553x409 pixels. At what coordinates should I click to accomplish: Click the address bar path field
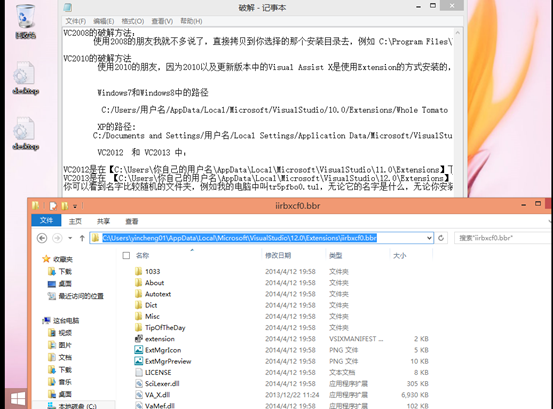click(261, 238)
